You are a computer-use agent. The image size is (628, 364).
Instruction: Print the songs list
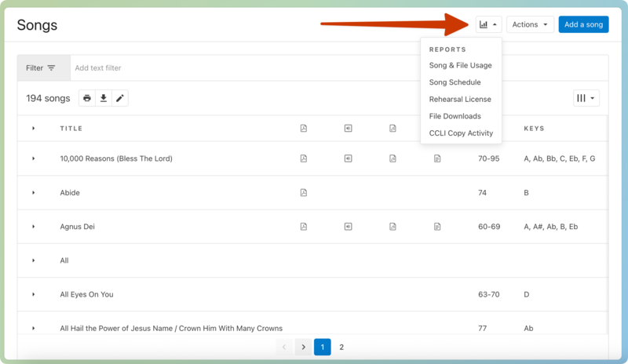[x=87, y=98]
